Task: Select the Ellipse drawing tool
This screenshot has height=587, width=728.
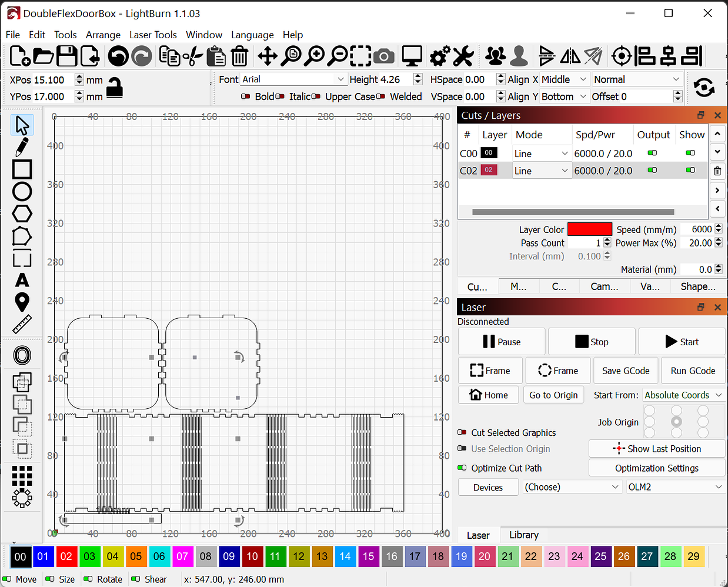Action: [x=21, y=191]
